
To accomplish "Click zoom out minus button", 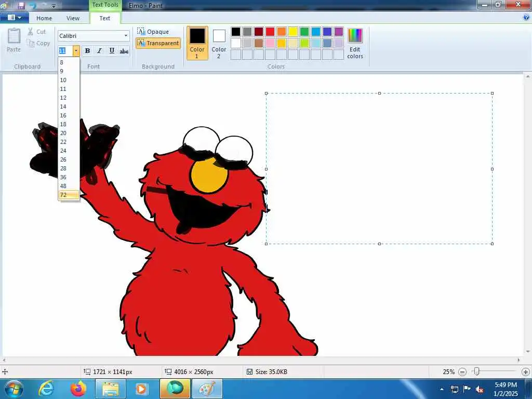I will [x=462, y=372].
